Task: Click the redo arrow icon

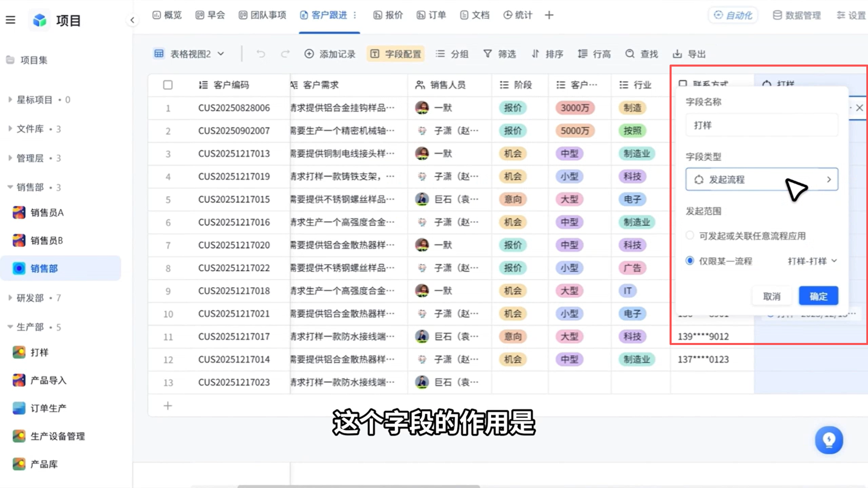Action: (x=285, y=54)
